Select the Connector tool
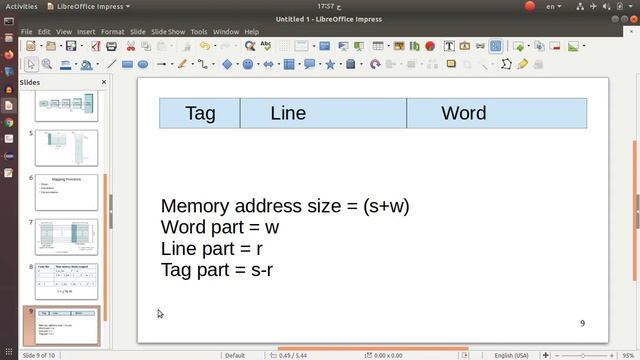This screenshot has width=640, height=360. pyautogui.click(x=203, y=64)
